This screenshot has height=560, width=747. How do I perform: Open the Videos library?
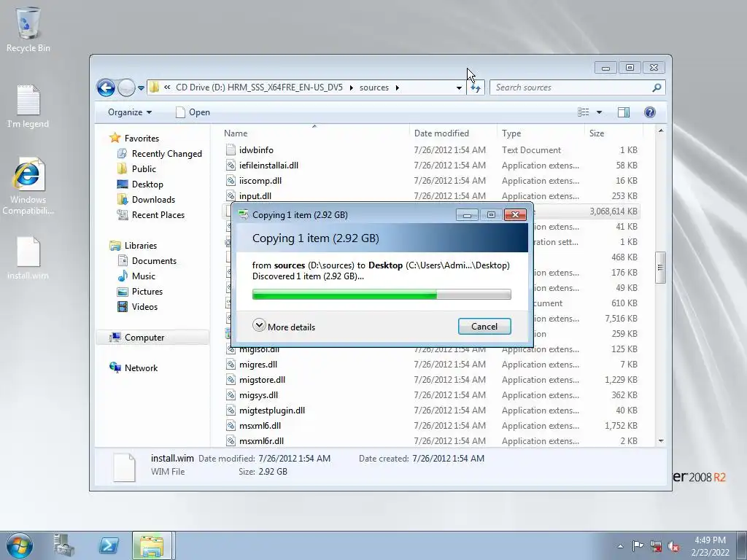click(144, 307)
